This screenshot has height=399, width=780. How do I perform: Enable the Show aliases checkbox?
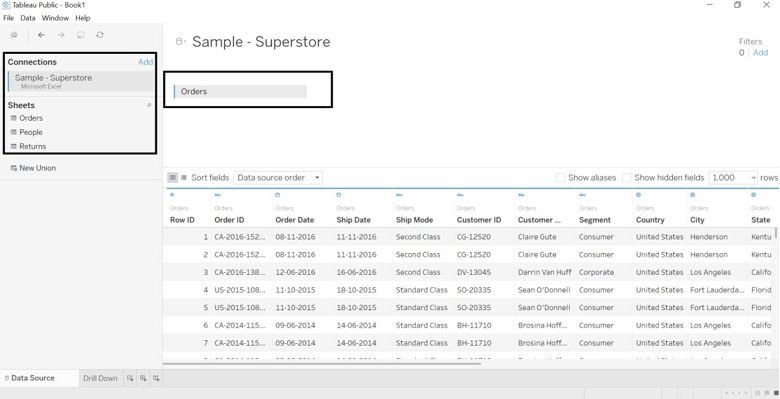[x=560, y=178]
